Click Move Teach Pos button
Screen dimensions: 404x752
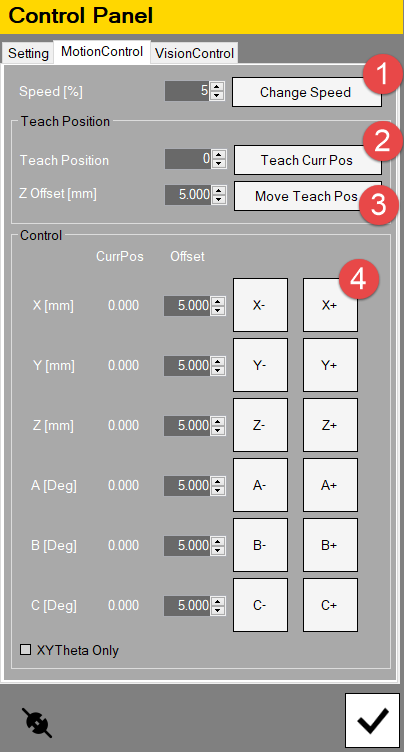tap(308, 196)
